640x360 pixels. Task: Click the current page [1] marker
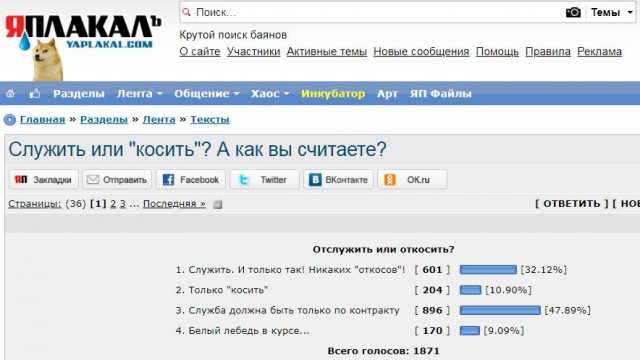98,204
